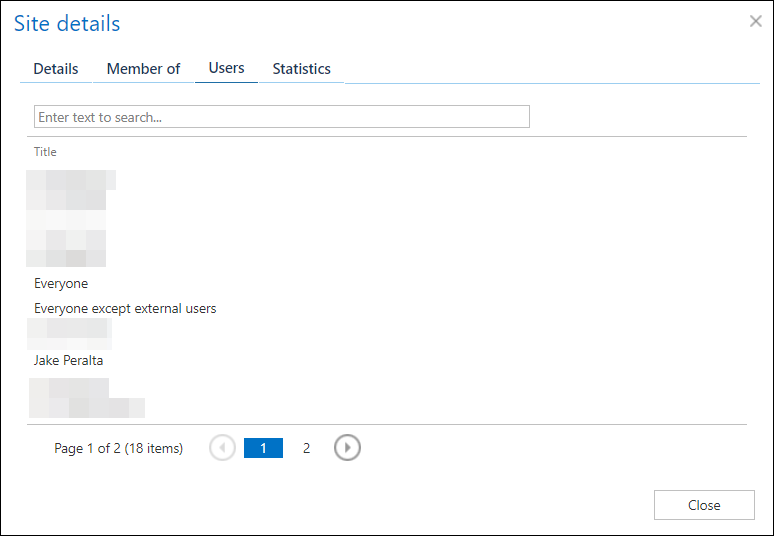
Task: Dismiss dialog with the top-right X icon
Action: [x=755, y=21]
